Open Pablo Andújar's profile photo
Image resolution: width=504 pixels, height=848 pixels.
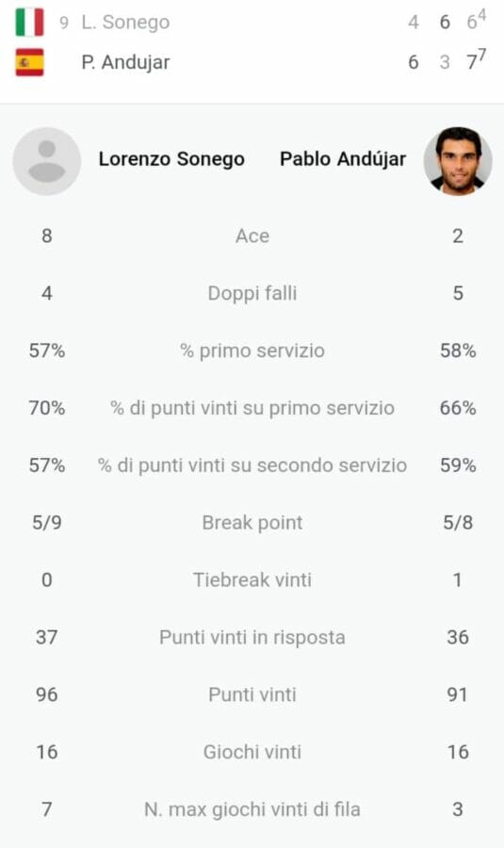pyautogui.click(x=458, y=160)
